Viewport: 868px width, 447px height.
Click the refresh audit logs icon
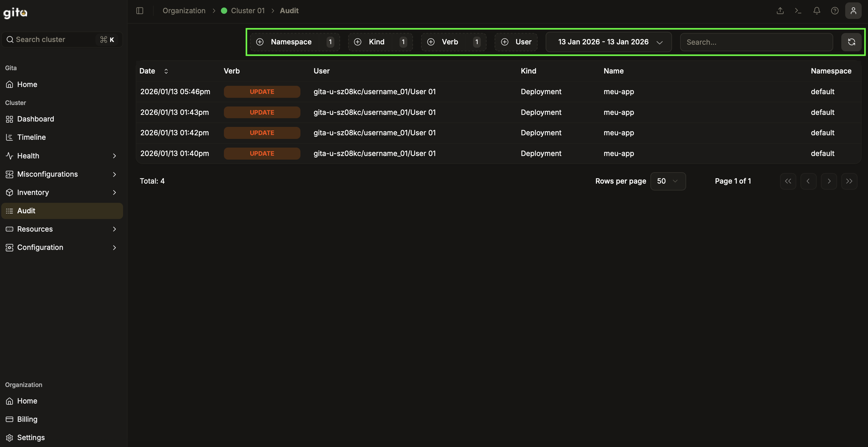point(851,42)
